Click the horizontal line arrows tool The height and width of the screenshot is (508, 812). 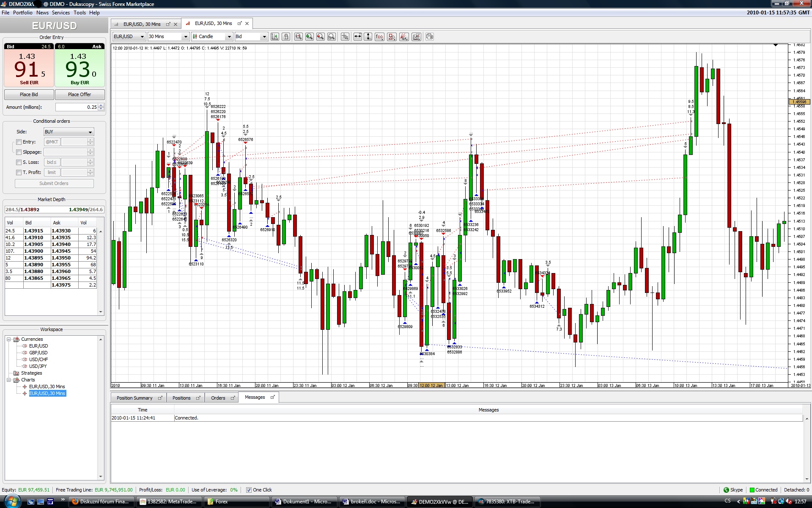tap(358, 37)
